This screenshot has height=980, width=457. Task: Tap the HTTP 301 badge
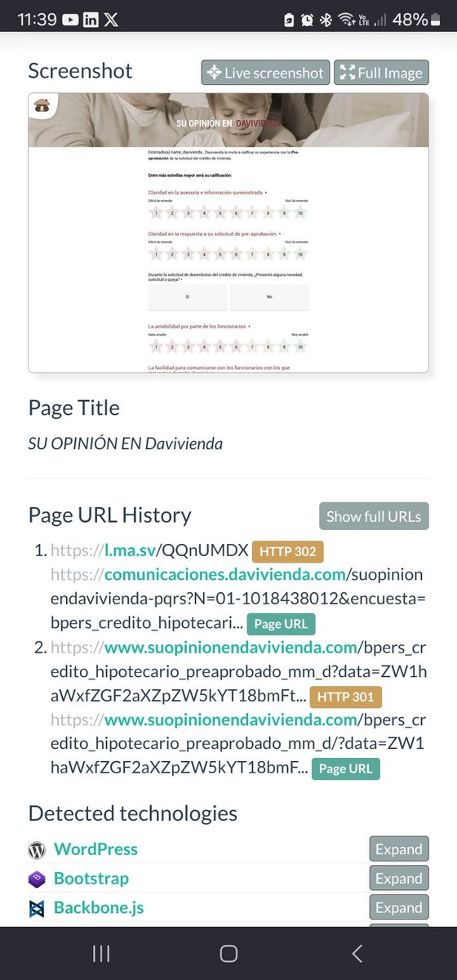[x=346, y=697]
